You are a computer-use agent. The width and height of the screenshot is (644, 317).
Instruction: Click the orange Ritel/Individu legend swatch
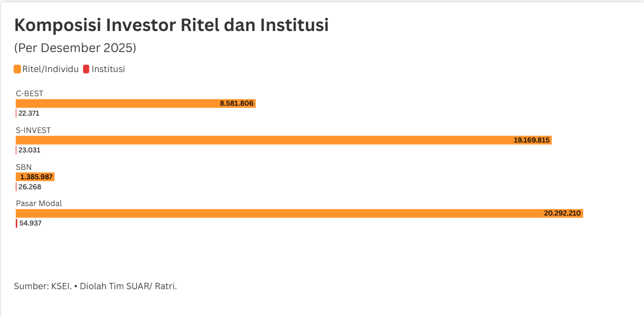(17, 69)
